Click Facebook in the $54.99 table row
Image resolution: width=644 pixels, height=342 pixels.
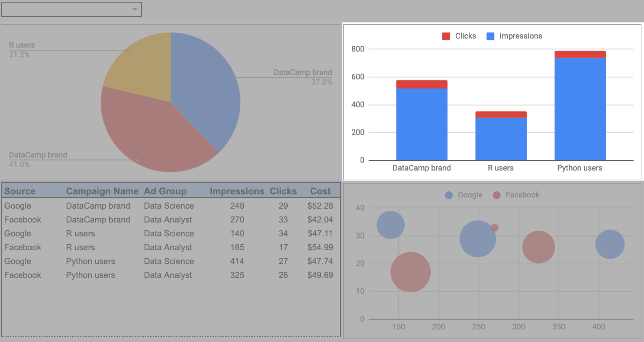(x=23, y=248)
